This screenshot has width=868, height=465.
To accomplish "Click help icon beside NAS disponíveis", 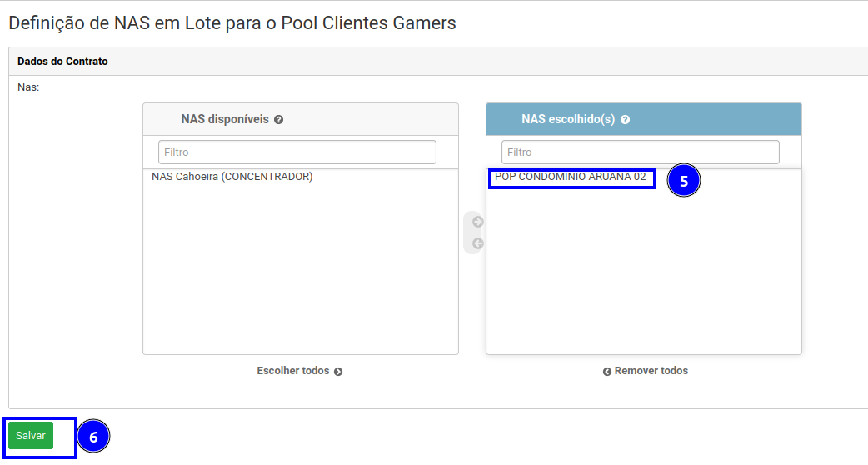I will [x=279, y=120].
